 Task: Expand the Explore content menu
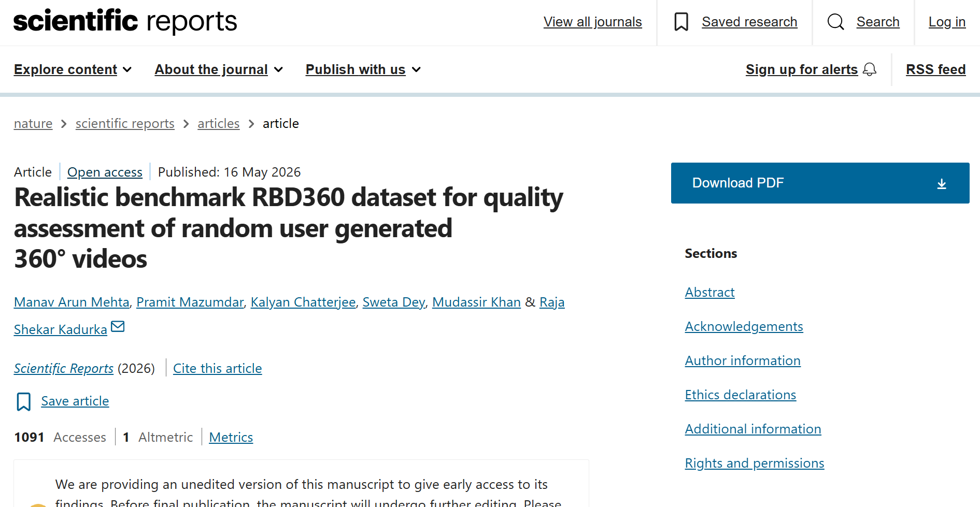pos(73,69)
